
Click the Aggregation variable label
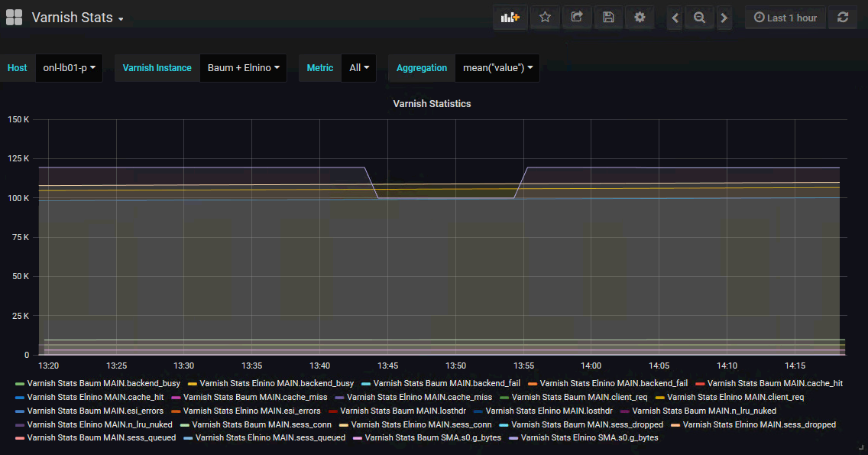coord(422,67)
